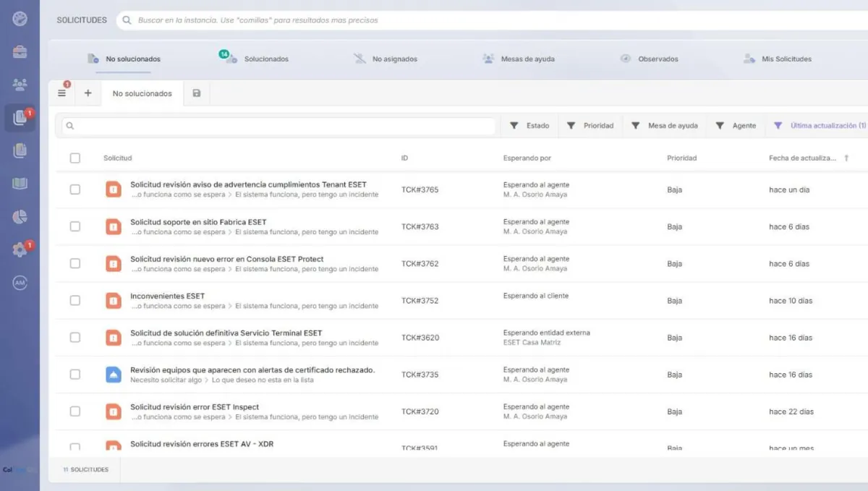This screenshot has width=868, height=491.
Task: Click the incident icon of TCK#3763
Action: pyautogui.click(x=114, y=226)
